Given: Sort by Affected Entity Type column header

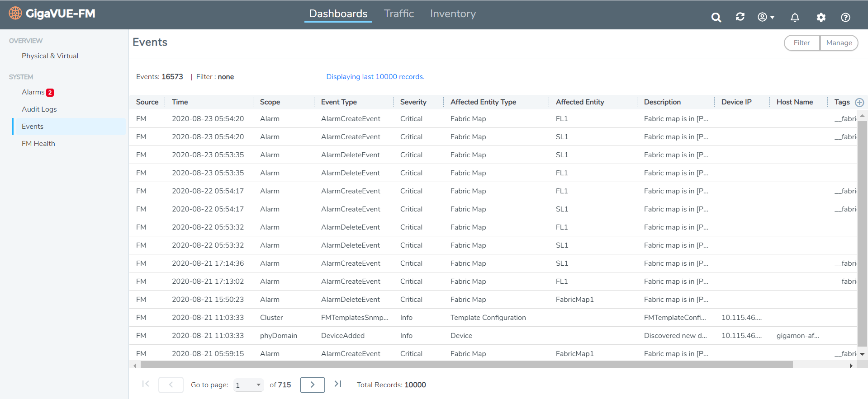Looking at the screenshot, I should pos(483,102).
